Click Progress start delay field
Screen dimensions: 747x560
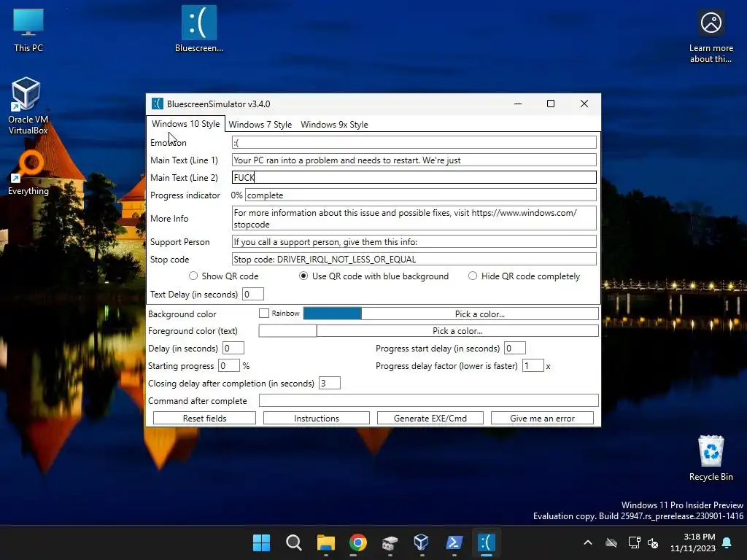pos(515,348)
